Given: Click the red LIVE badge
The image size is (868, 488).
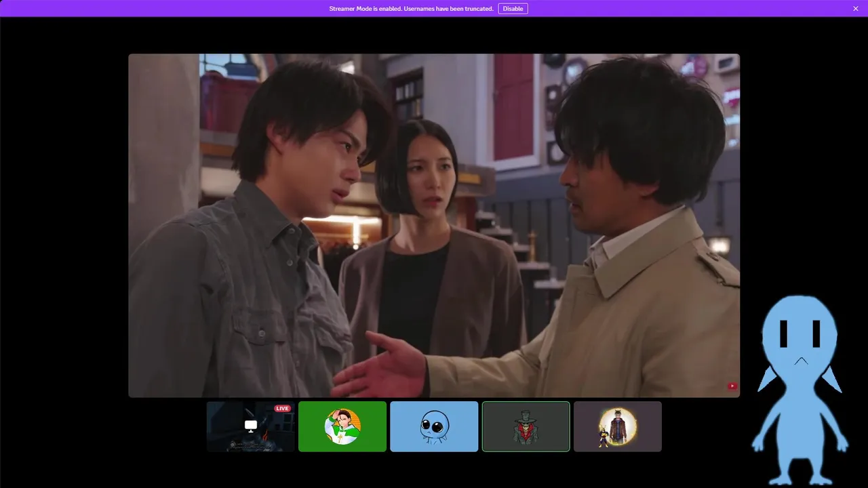Looking at the screenshot, I should [282, 409].
